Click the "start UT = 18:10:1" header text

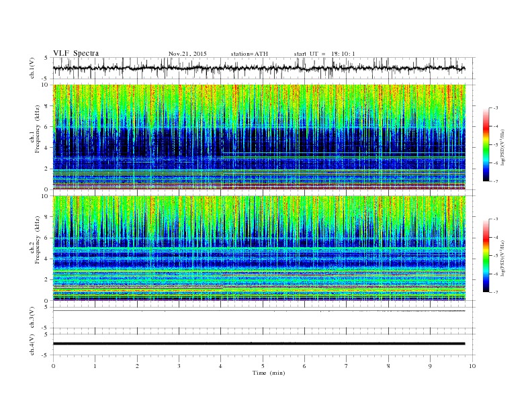click(324, 54)
